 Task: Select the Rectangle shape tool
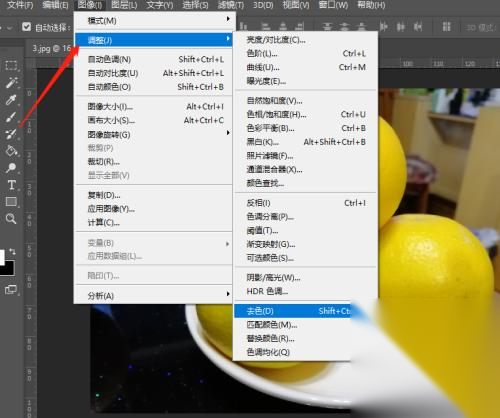coord(11,202)
